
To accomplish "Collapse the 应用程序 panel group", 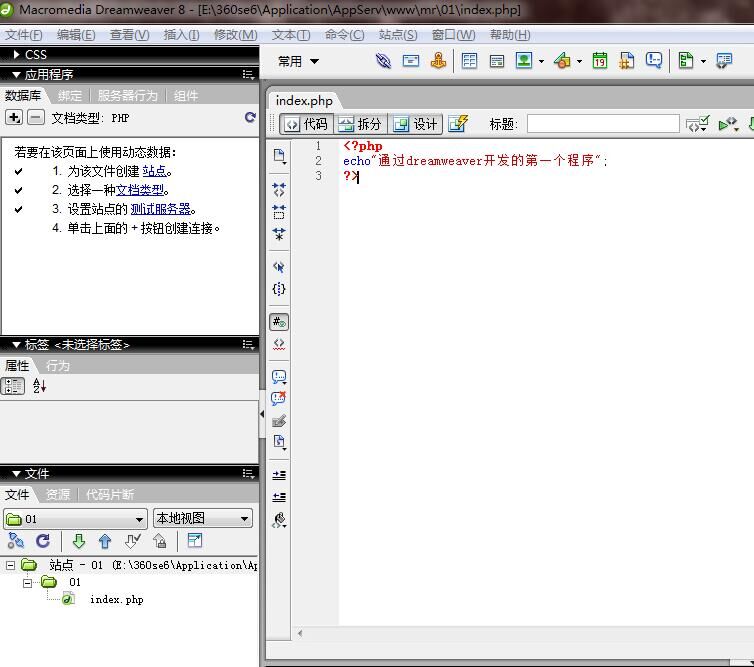I will pos(16,75).
